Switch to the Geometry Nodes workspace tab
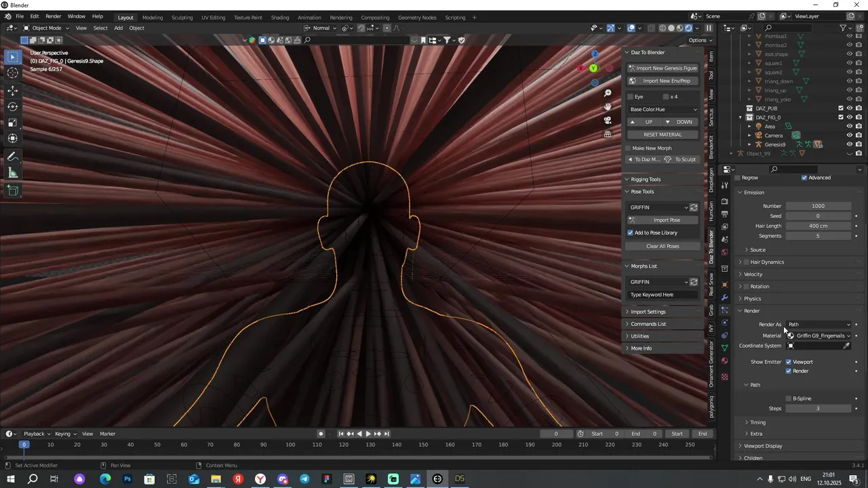 click(417, 18)
